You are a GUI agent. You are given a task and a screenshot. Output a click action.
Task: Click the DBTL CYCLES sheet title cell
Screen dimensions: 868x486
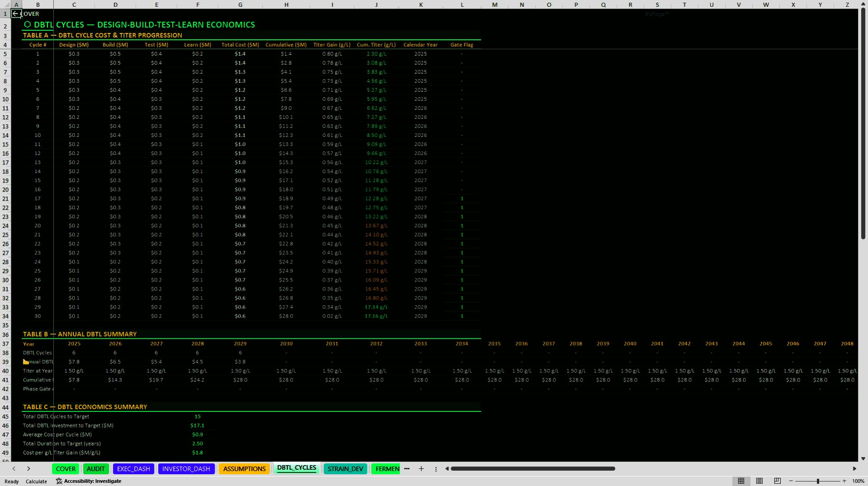(140, 25)
